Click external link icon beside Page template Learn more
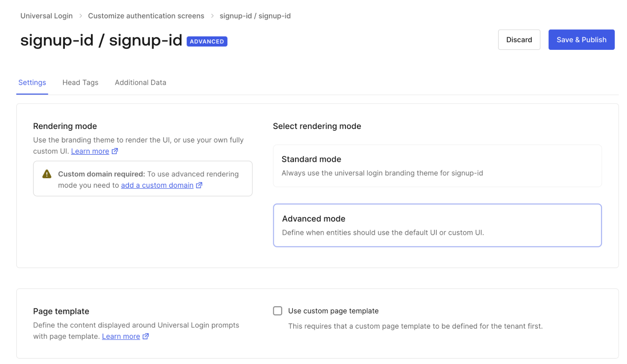The image size is (627, 364). (145, 336)
